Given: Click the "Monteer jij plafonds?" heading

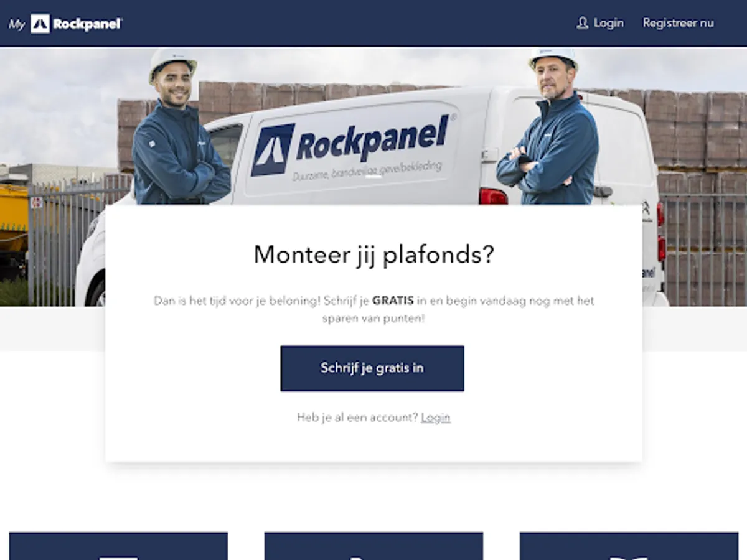Looking at the screenshot, I should click(374, 254).
